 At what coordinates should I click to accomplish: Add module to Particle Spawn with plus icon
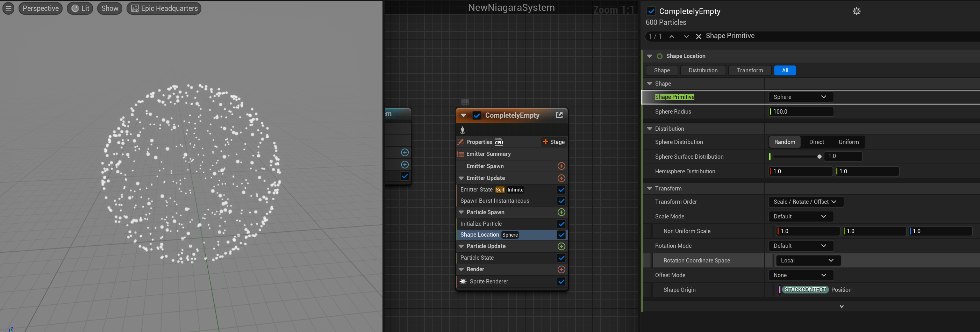click(x=561, y=212)
